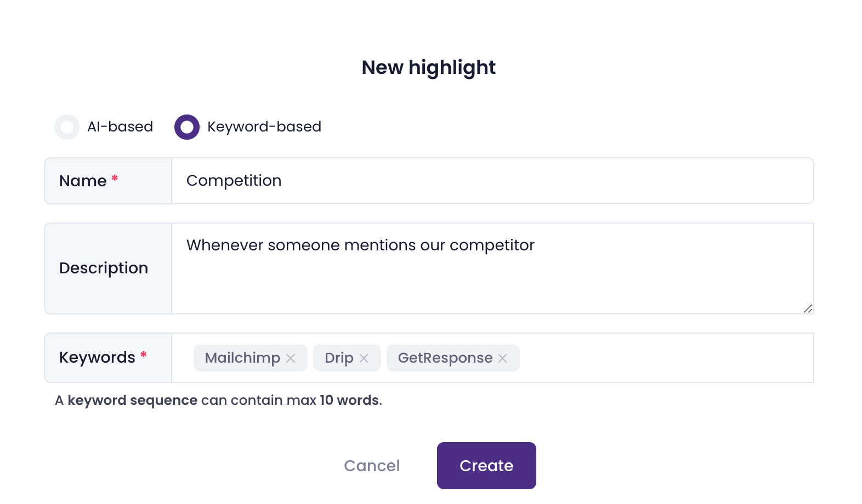Remove the Drip keyword tag
Image resolution: width=862 pixels, height=504 pixels.
364,358
